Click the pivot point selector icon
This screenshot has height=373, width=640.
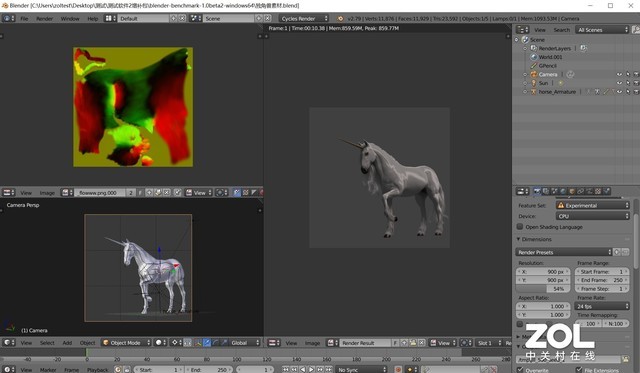pyautogui.click(x=176, y=343)
